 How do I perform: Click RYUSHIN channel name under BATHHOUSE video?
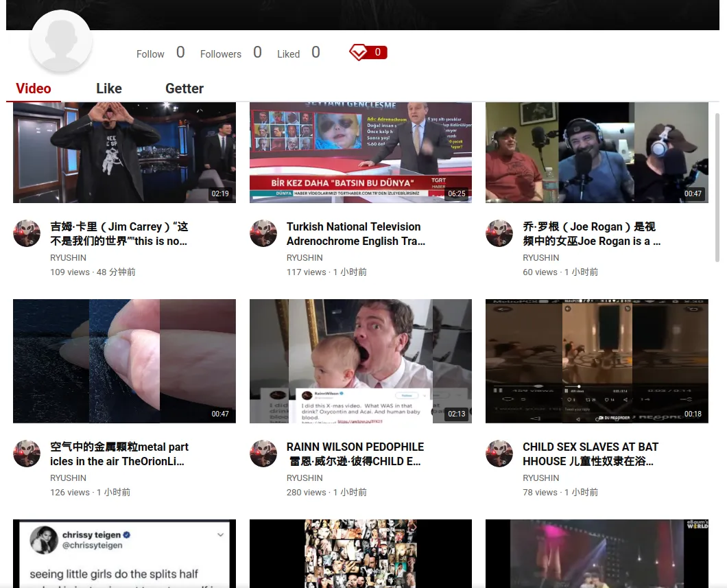point(540,478)
